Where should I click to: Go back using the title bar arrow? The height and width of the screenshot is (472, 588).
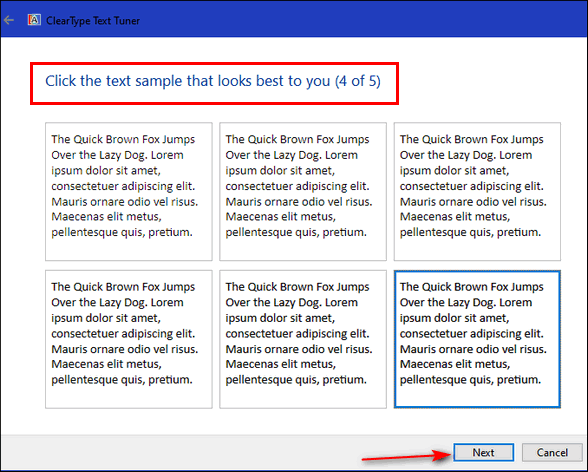[9, 20]
